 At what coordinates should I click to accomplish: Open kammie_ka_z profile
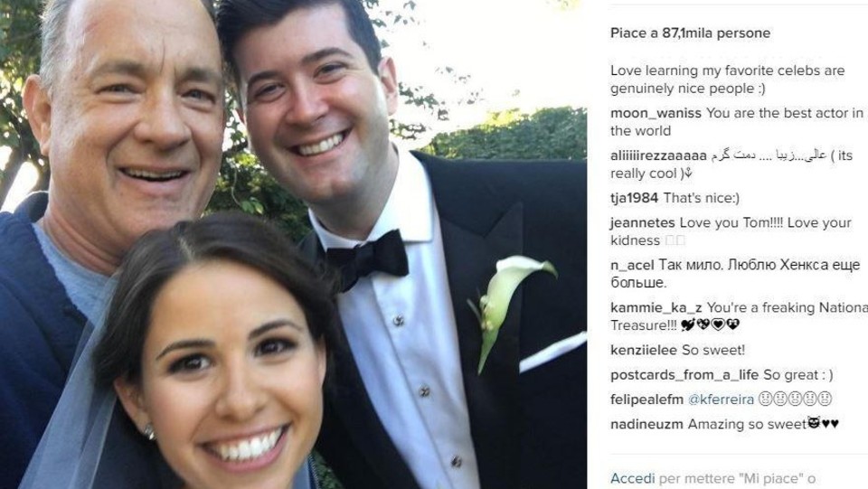click(x=656, y=307)
